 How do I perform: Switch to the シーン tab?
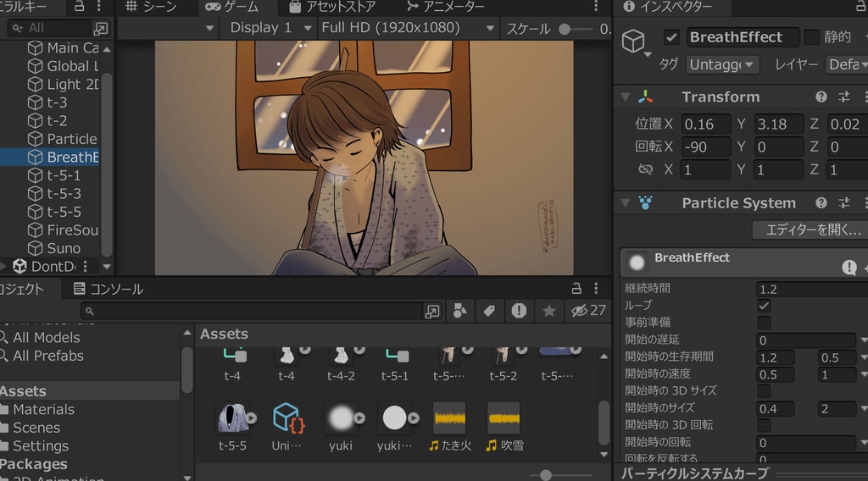pos(151,7)
